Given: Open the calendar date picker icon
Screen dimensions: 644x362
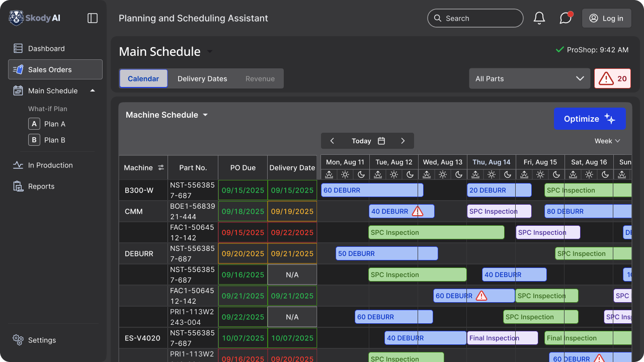Looking at the screenshot, I should [381, 141].
